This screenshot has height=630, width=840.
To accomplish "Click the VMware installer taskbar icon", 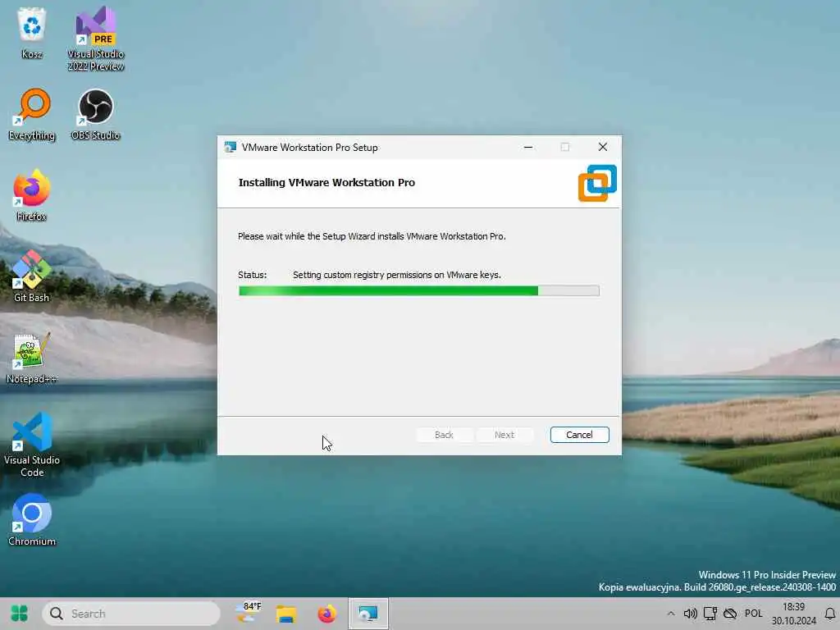I will (368, 614).
